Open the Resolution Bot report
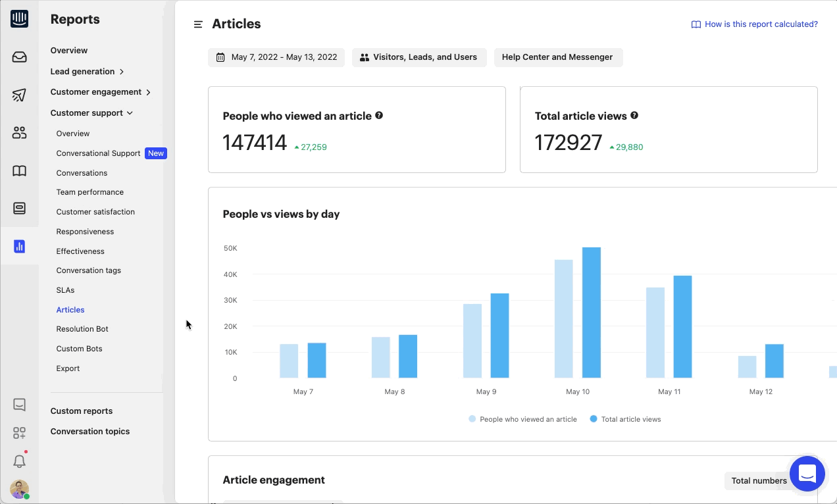This screenshot has height=504, width=837. click(x=82, y=329)
